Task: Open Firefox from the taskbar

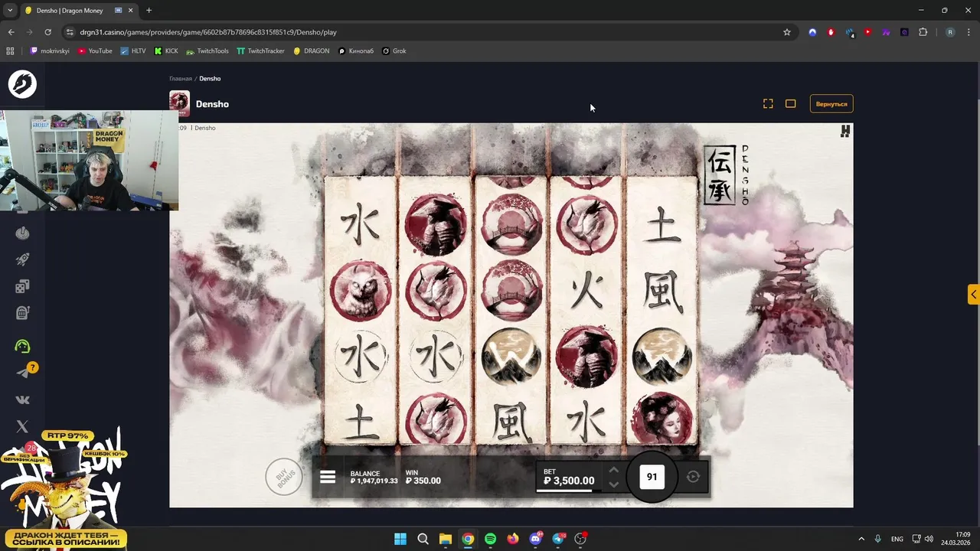Action: tap(513, 539)
